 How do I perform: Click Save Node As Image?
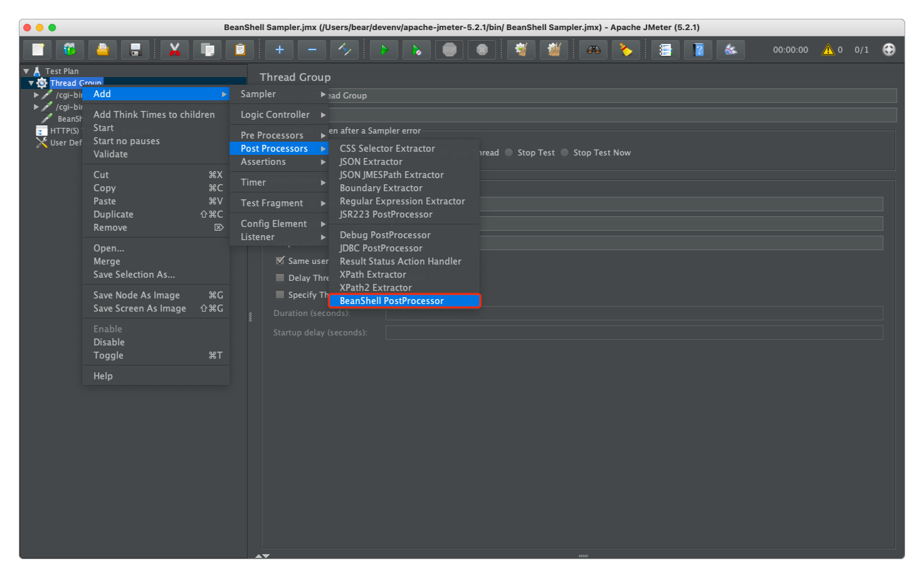point(156,295)
